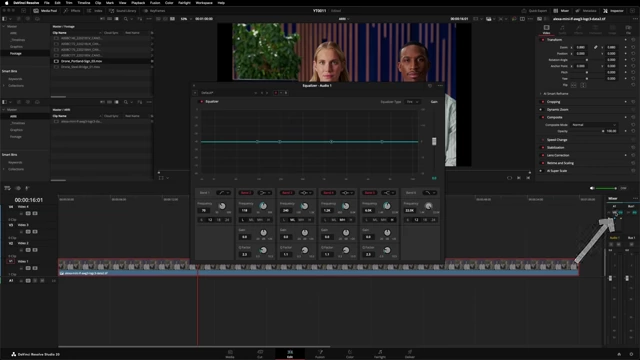Image resolution: width=640 pixels, height=360 pixels.
Task: Click the flip horizontal icon in Inspector
Action: point(573,85)
